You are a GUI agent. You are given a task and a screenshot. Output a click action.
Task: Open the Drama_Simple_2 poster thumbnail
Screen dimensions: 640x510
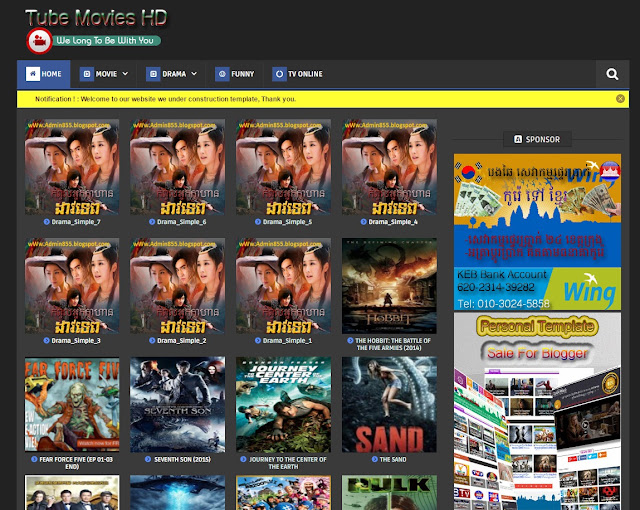(178, 286)
